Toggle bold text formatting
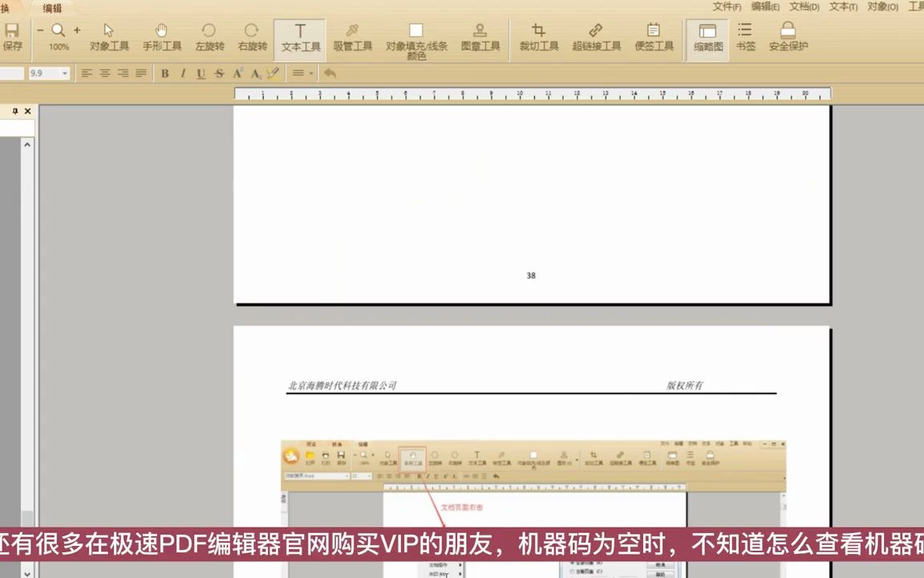The height and width of the screenshot is (578, 924). [164, 74]
